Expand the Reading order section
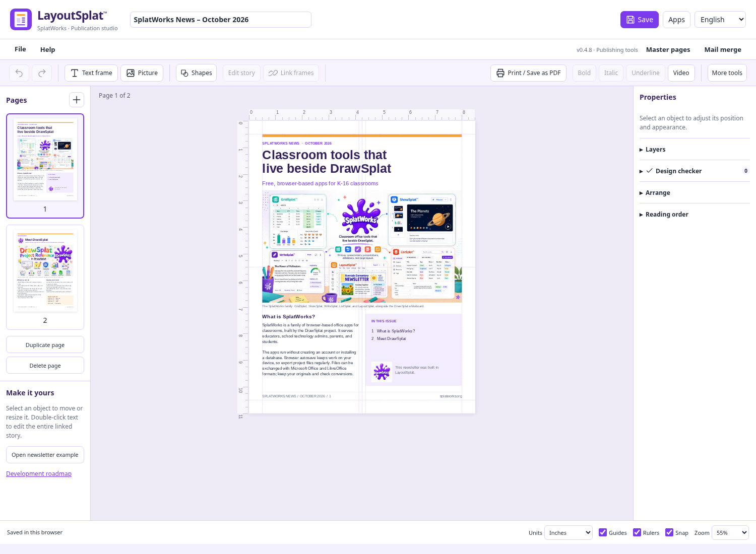Image resolution: width=756 pixels, height=554 pixels. pyautogui.click(x=695, y=215)
